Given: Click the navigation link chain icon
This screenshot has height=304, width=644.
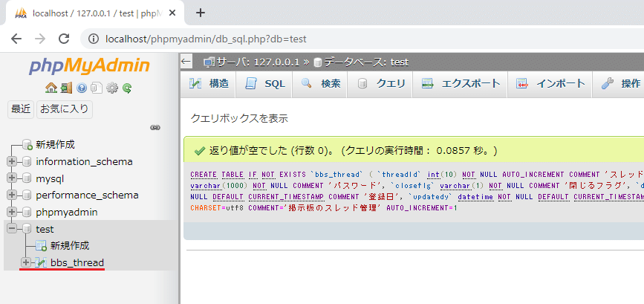Looking at the screenshot, I should (155, 128).
